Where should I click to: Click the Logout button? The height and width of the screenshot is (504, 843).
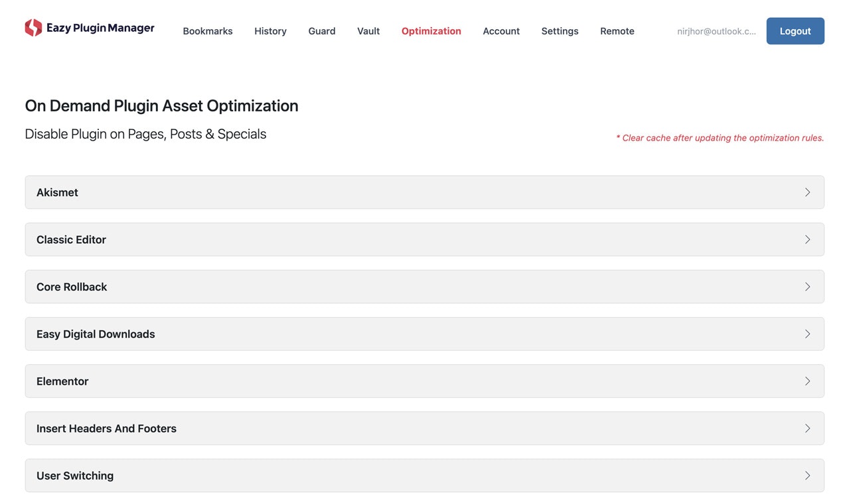point(795,31)
